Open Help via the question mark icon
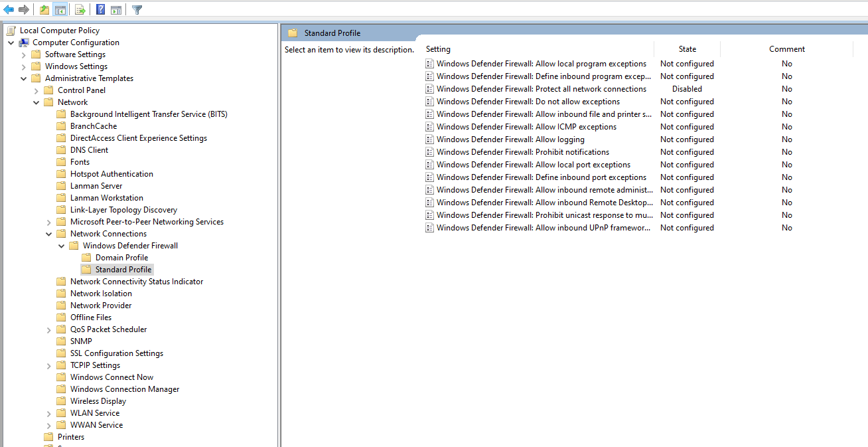 [x=100, y=9]
